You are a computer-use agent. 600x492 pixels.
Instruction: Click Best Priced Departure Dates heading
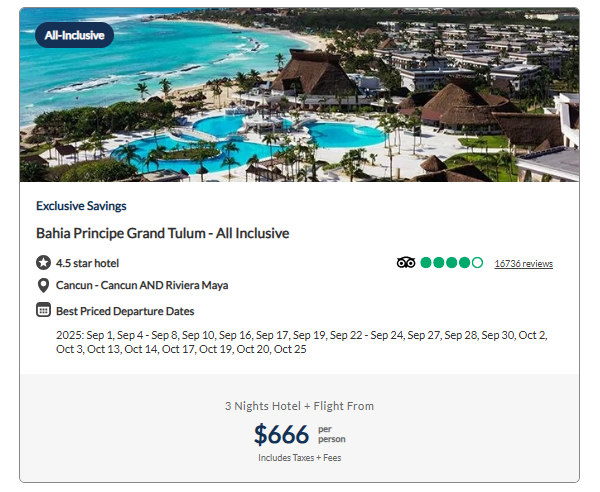pos(125,311)
